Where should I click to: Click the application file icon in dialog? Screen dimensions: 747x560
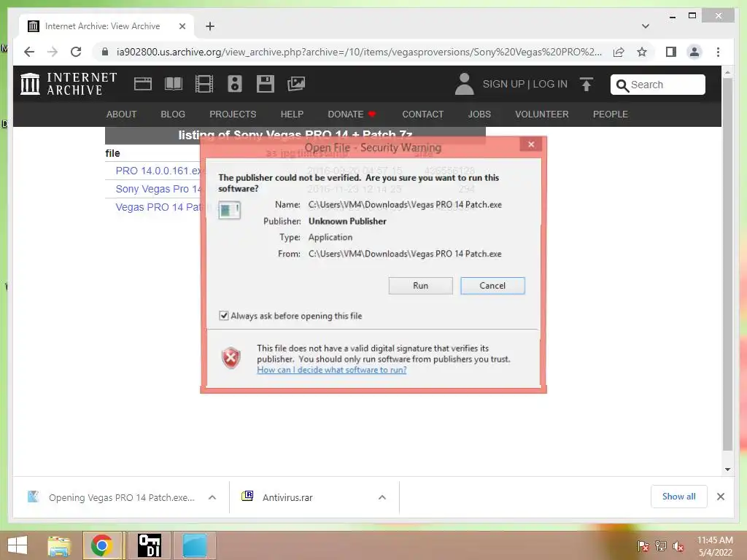[229, 210]
